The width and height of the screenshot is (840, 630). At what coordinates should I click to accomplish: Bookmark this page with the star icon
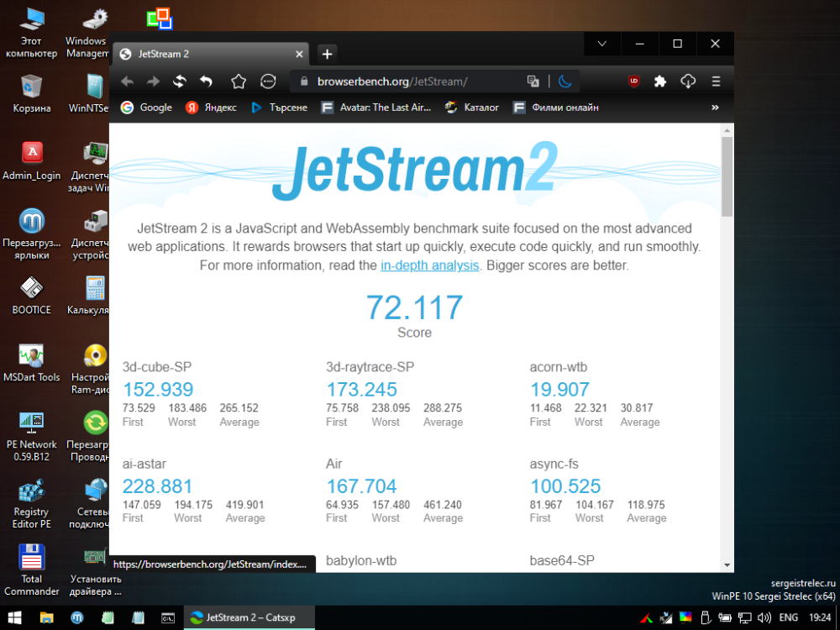coord(239,81)
